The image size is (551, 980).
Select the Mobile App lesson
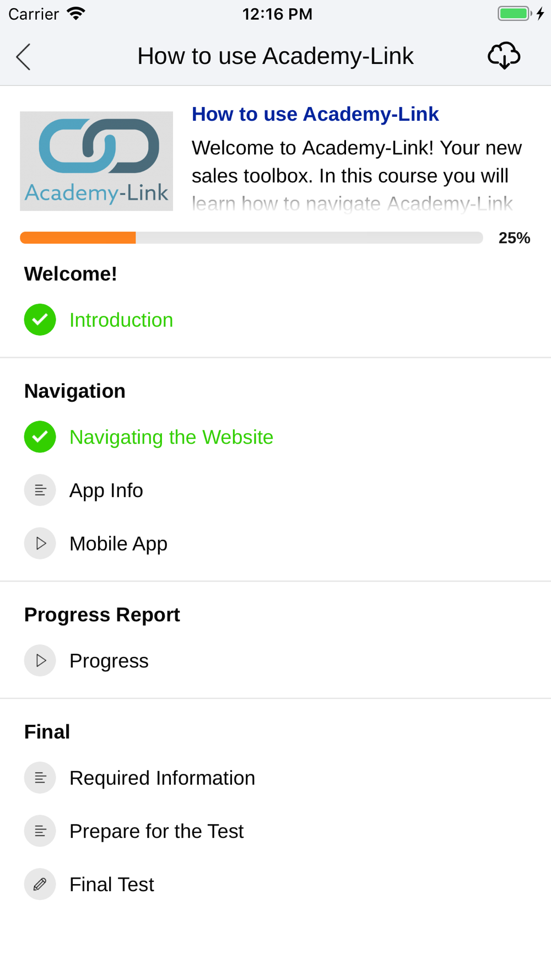pyautogui.click(x=118, y=543)
